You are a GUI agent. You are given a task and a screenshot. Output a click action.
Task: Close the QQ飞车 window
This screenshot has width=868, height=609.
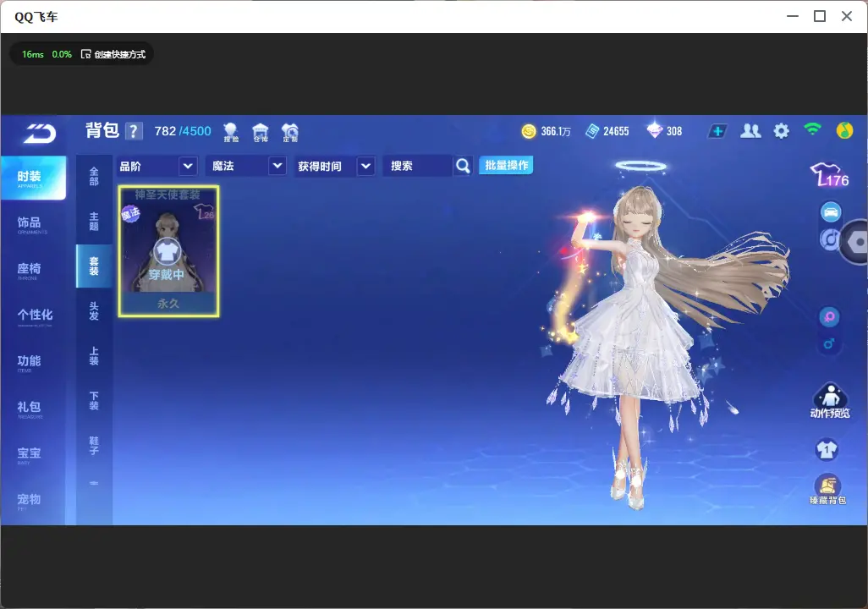847,17
